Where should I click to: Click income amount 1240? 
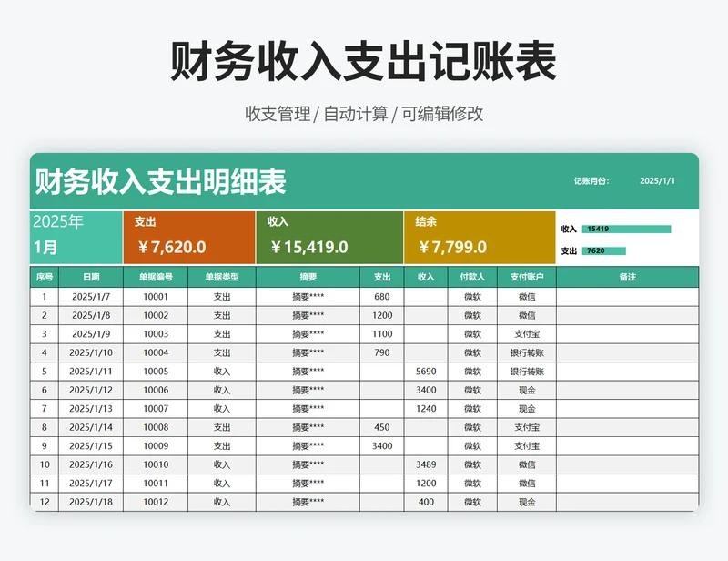point(426,409)
